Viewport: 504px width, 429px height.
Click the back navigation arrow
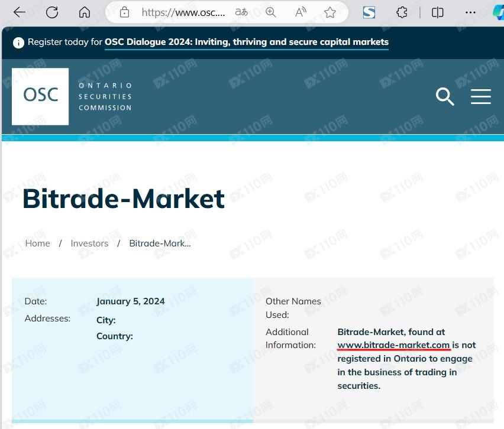pyautogui.click(x=19, y=12)
